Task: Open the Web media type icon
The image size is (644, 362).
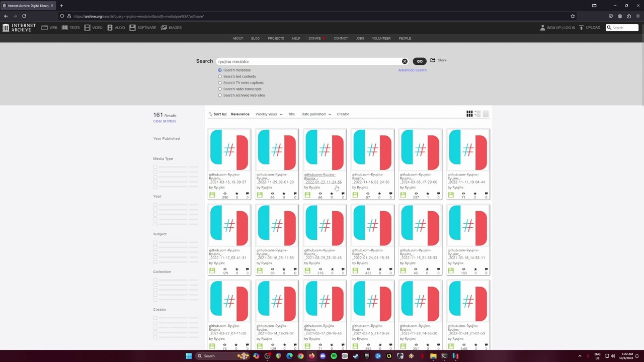Action: (44, 28)
